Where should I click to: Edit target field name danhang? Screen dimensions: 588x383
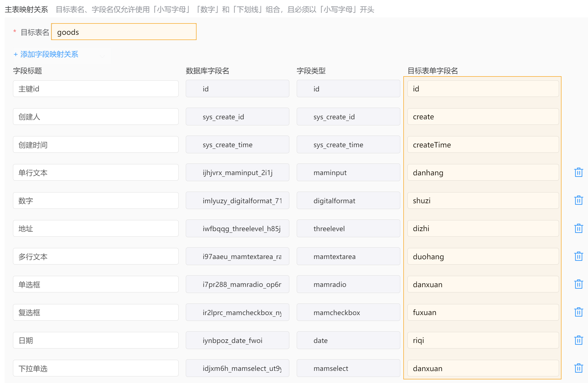[483, 173]
